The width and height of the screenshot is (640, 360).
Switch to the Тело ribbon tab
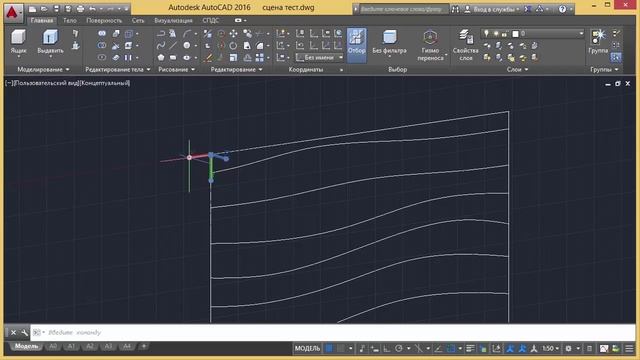pos(70,20)
